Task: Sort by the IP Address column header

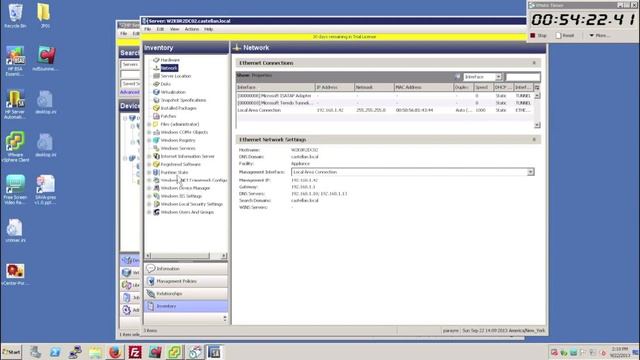Action: [x=334, y=87]
